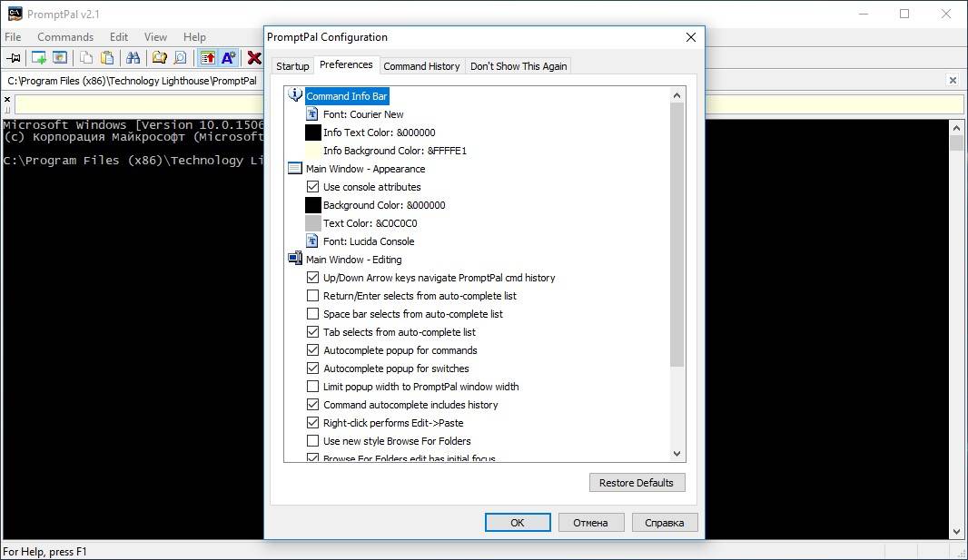968x560 pixels.
Task: Open the Don't Show This Again tab
Action: point(519,66)
